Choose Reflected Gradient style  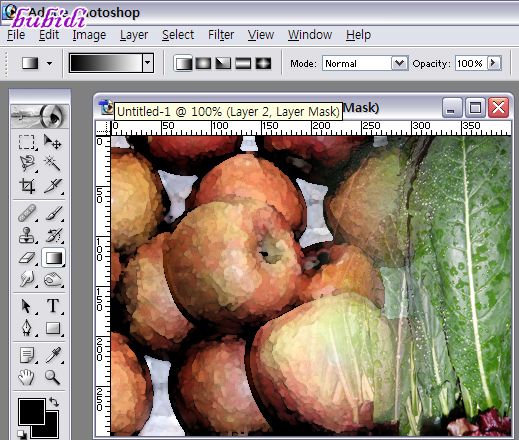(243, 63)
